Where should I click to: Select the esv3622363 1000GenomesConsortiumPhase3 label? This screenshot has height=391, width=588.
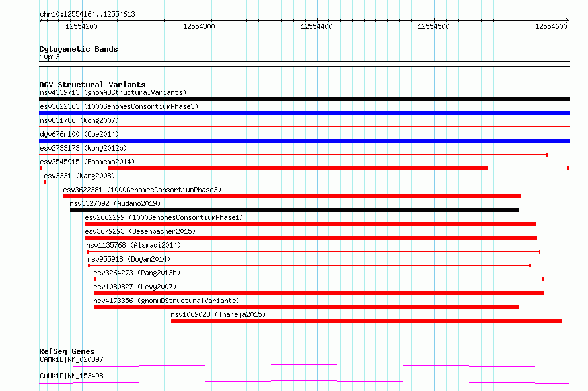coord(119,106)
